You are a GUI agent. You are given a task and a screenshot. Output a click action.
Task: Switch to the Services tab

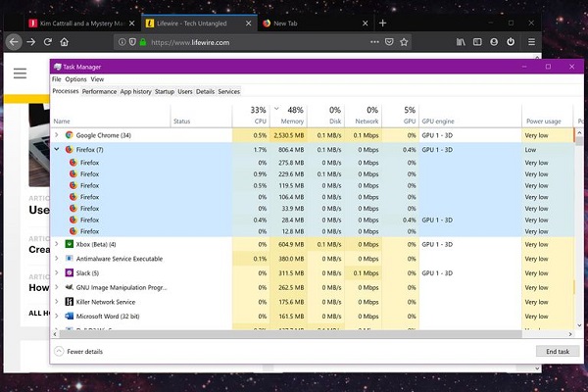pyautogui.click(x=228, y=91)
